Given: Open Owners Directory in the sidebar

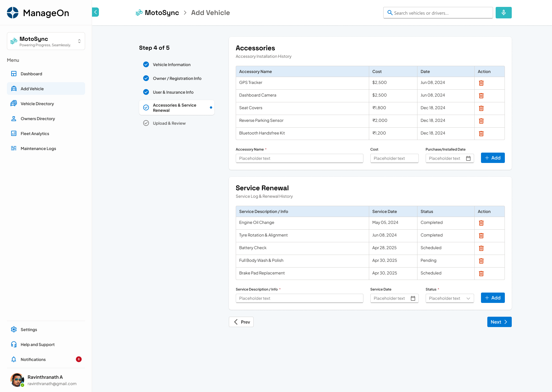Looking at the screenshot, I should click(x=38, y=118).
